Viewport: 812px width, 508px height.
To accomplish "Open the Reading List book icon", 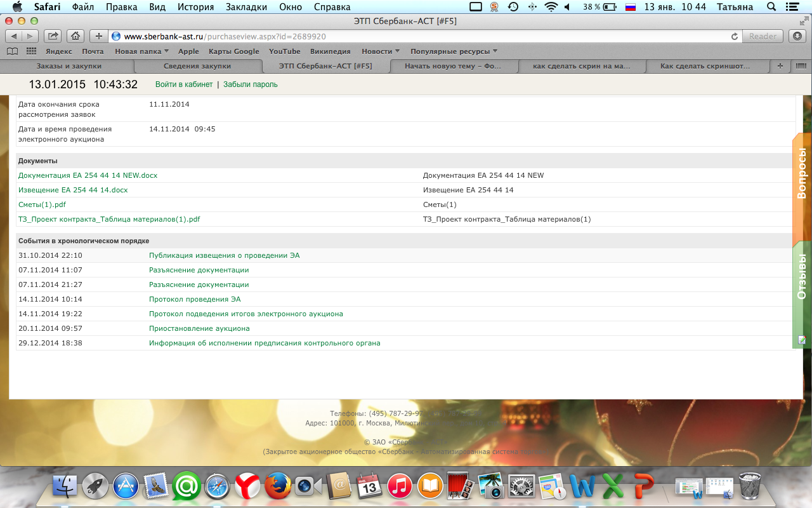I will tap(12, 51).
